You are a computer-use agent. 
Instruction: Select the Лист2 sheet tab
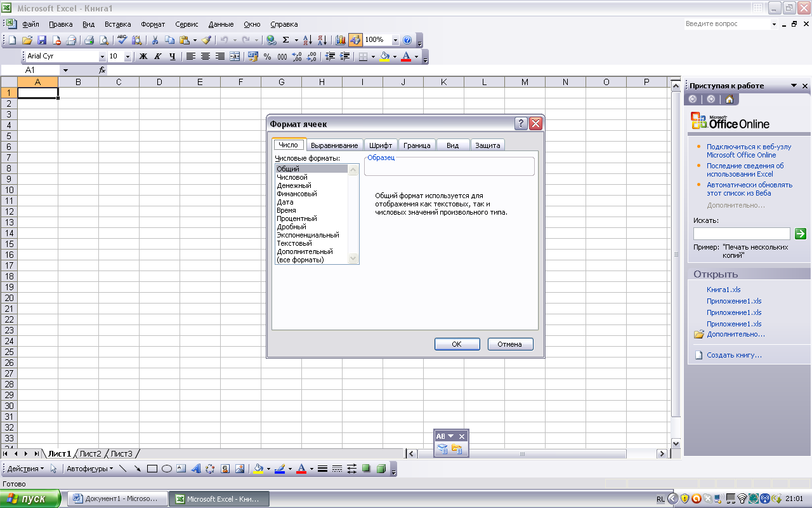coord(91,453)
